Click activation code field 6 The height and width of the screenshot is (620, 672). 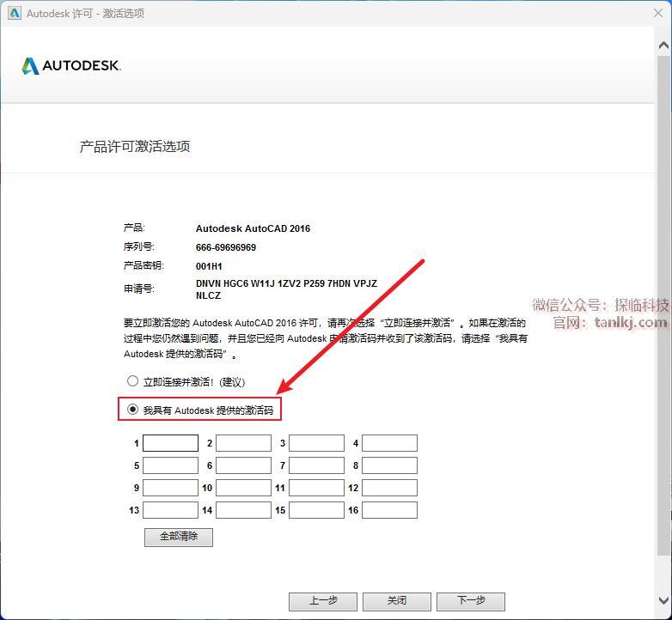243,465
